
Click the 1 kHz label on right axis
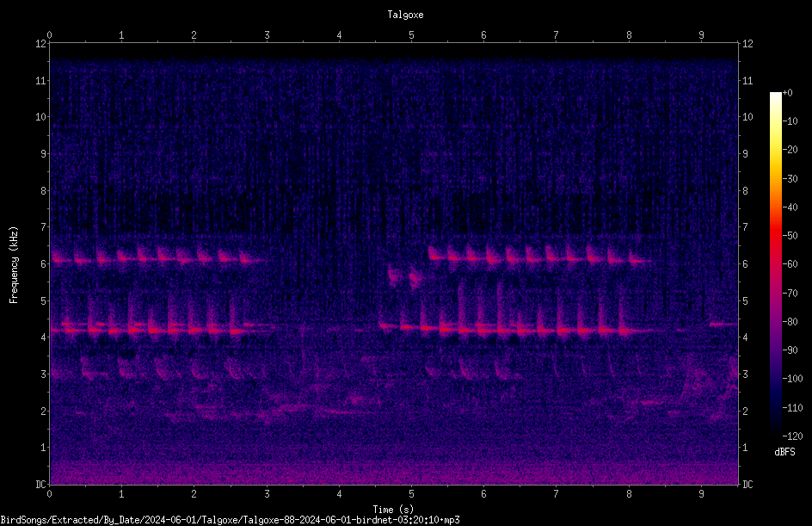point(745,448)
